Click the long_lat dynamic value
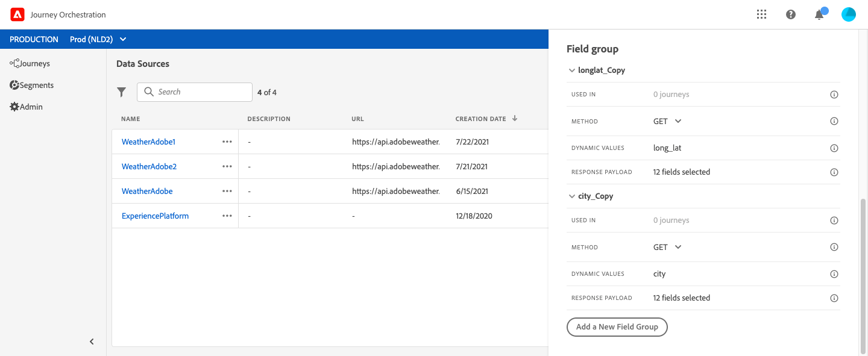Image resolution: width=868 pixels, height=356 pixels. (x=667, y=148)
